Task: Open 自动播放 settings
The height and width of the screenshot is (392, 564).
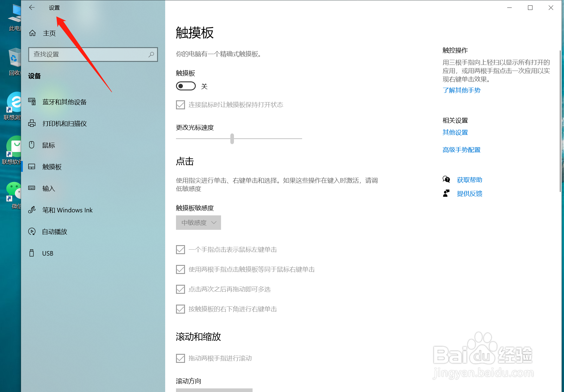Action: pyautogui.click(x=54, y=232)
